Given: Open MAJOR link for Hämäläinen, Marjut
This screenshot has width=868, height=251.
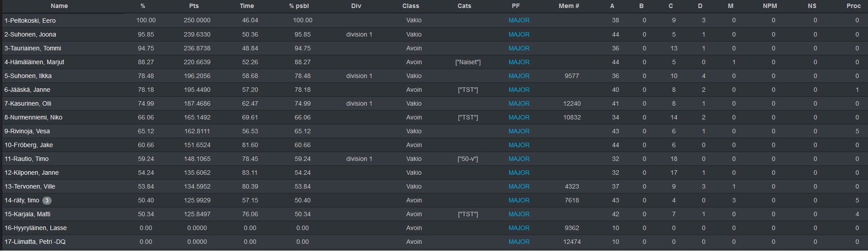Looking at the screenshot, I should pos(519,62).
